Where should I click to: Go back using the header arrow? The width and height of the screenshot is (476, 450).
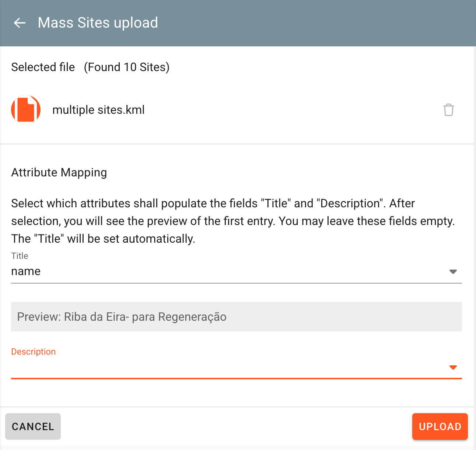pyautogui.click(x=20, y=23)
